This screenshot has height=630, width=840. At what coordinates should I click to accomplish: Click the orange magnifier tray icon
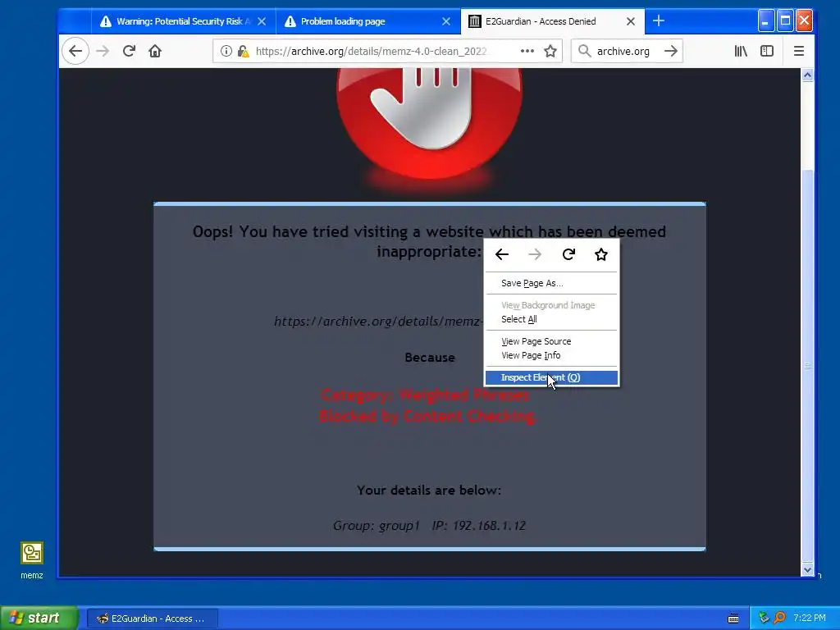pos(779,618)
